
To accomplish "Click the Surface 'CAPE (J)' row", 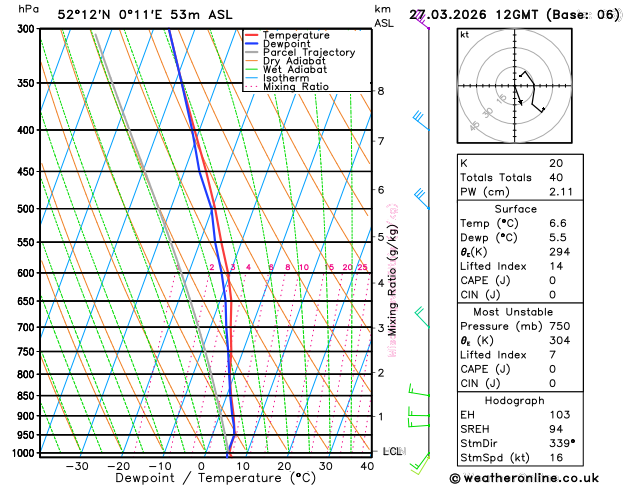I will tap(520, 281).
